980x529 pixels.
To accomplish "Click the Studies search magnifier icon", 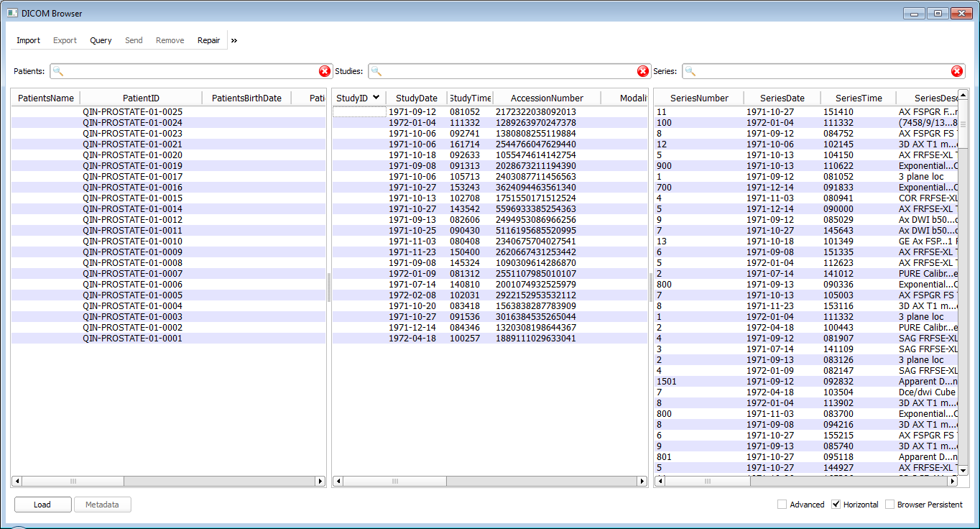I will click(376, 71).
